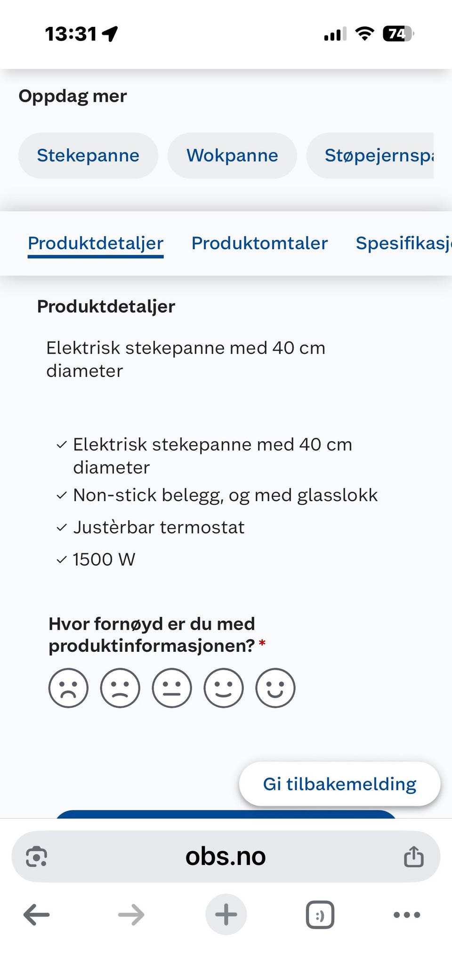This screenshot has height=980, width=452.
Task: Tap the obs.no address field
Action: point(226,856)
